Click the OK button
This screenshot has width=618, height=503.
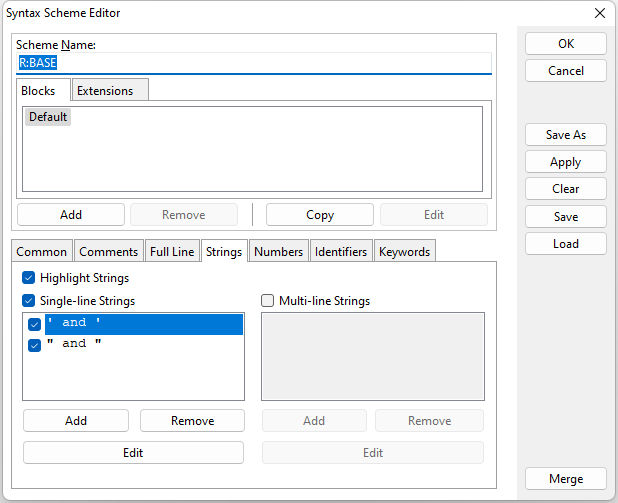point(566,44)
